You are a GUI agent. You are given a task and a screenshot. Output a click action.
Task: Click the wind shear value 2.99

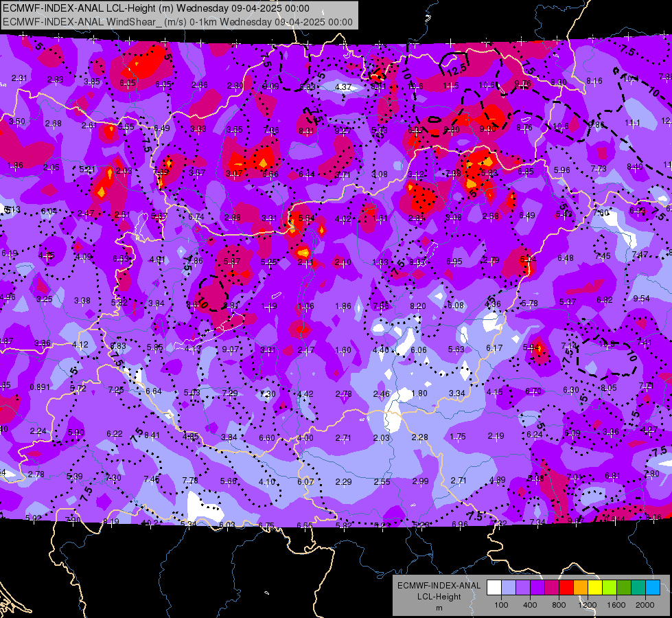click(x=420, y=481)
